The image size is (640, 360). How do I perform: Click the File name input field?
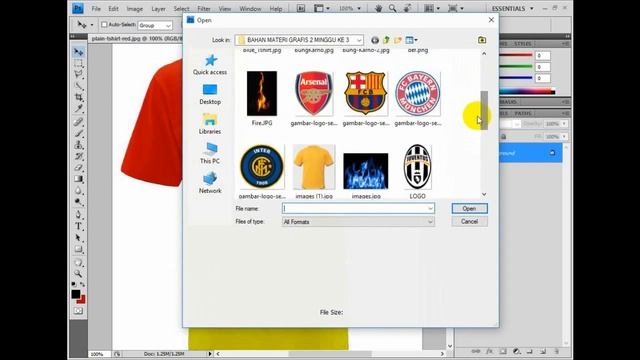point(358,209)
